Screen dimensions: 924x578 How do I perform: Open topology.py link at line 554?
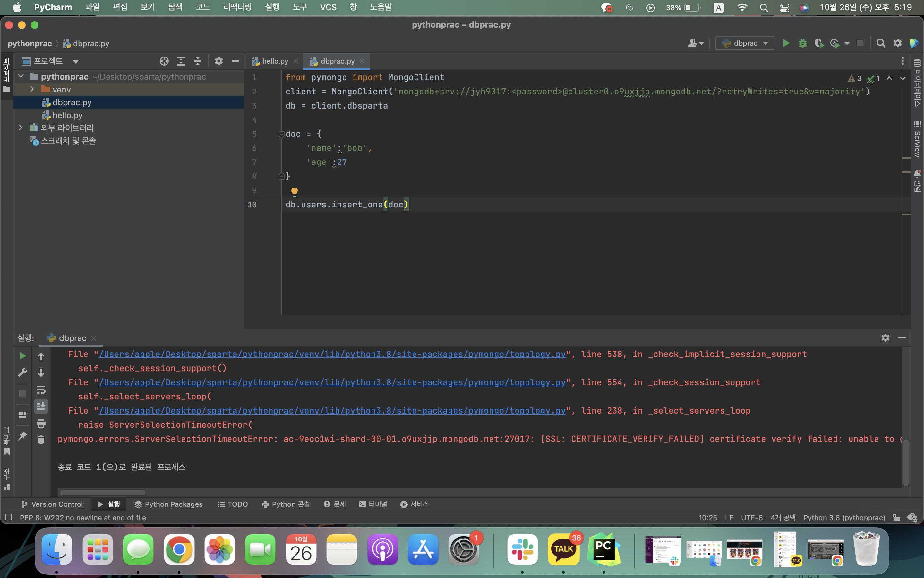click(x=332, y=383)
